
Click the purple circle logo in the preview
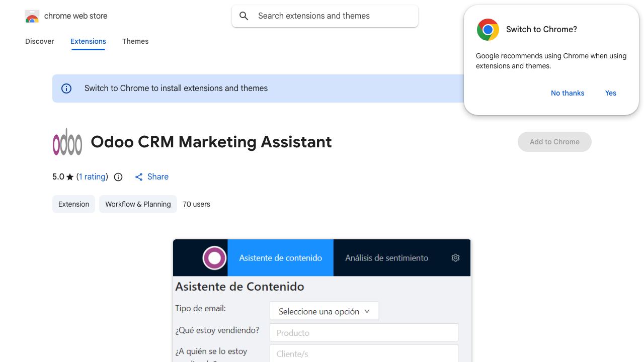click(x=214, y=258)
